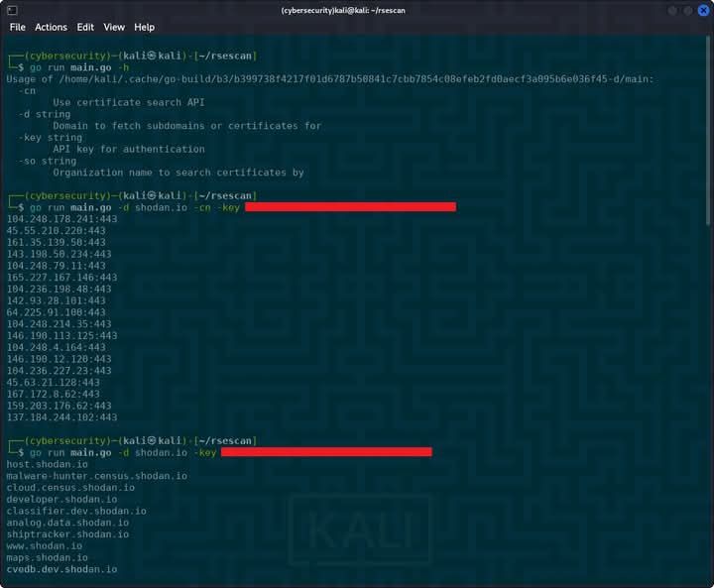
Task: Click analog.data.shodan.io line
Action: click(x=67, y=523)
